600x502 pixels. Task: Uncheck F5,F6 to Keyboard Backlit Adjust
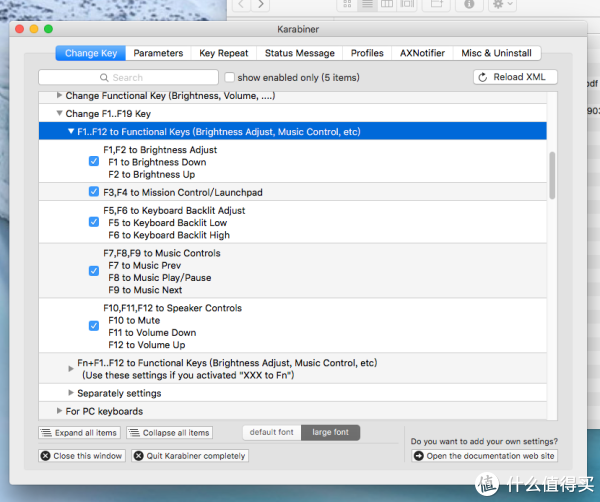click(x=94, y=222)
